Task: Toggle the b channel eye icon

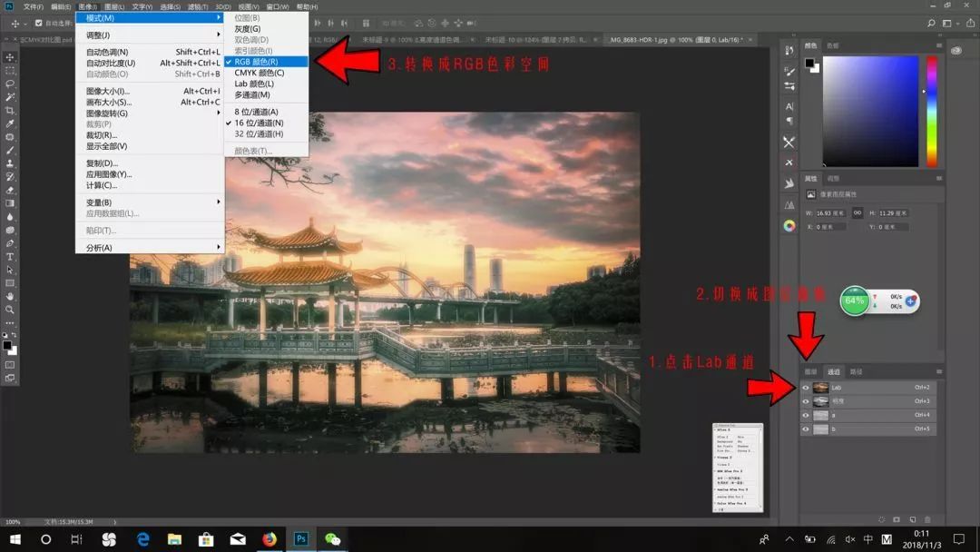Action: click(805, 429)
